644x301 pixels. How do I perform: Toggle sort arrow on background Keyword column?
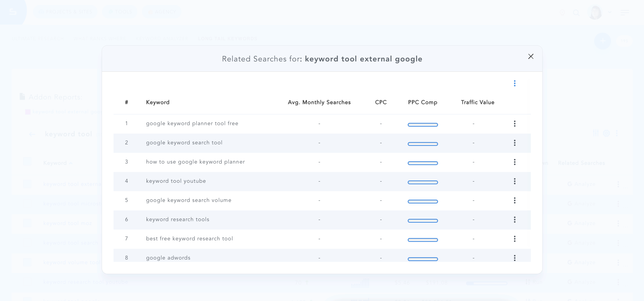(71, 163)
